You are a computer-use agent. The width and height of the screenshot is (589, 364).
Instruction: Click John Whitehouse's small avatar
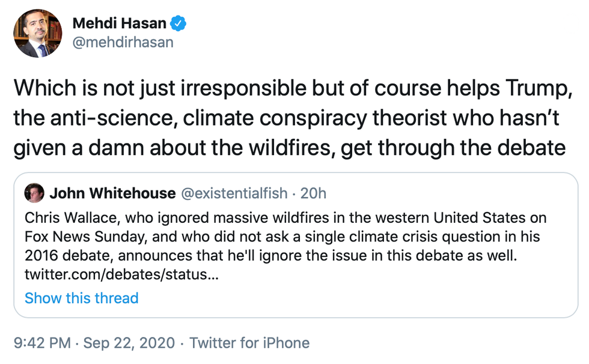click(x=34, y=193)
